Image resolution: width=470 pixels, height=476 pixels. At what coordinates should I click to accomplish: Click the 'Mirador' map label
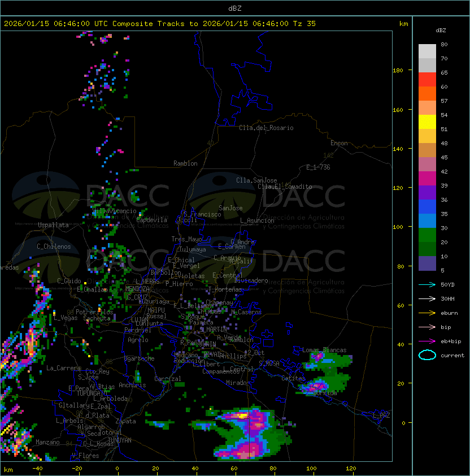coord(238,383)
